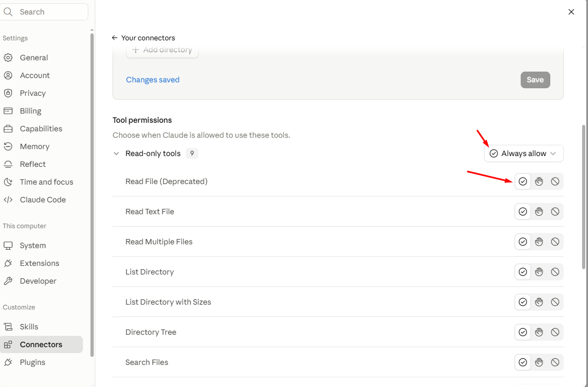Set Read File (Deprecated) to needs approval
The width and height of the screenshot is (588, 387).
click(x=539, y=181)
